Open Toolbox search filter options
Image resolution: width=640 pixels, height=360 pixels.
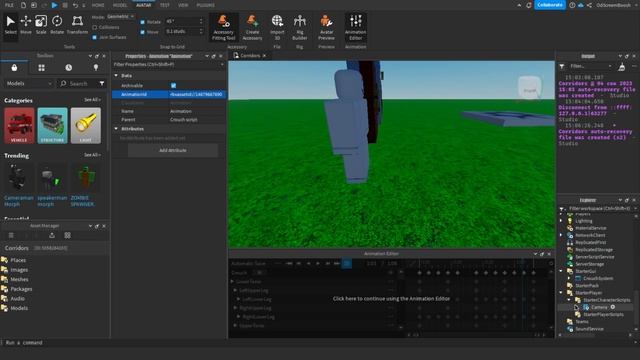(102, 84)
